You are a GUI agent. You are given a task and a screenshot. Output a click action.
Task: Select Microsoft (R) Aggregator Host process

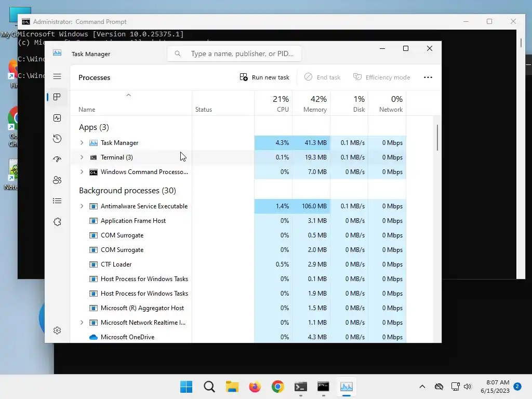[x=238, y=308]
